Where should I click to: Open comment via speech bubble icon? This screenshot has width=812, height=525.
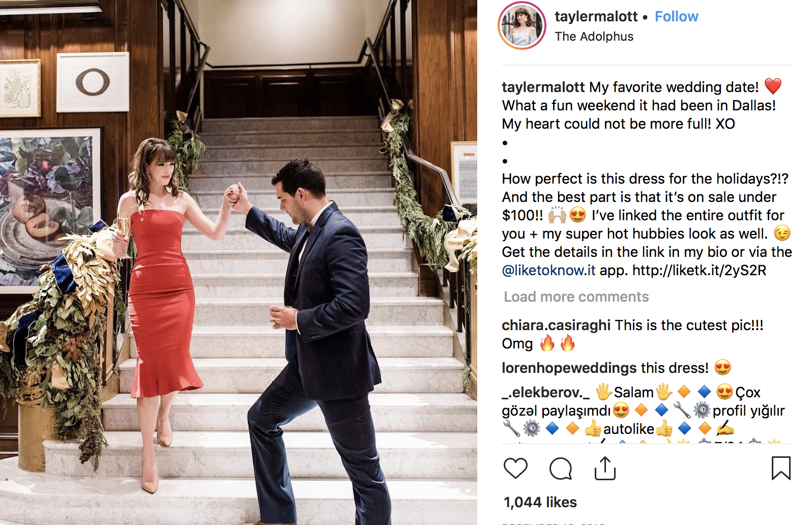coord(561,468)
